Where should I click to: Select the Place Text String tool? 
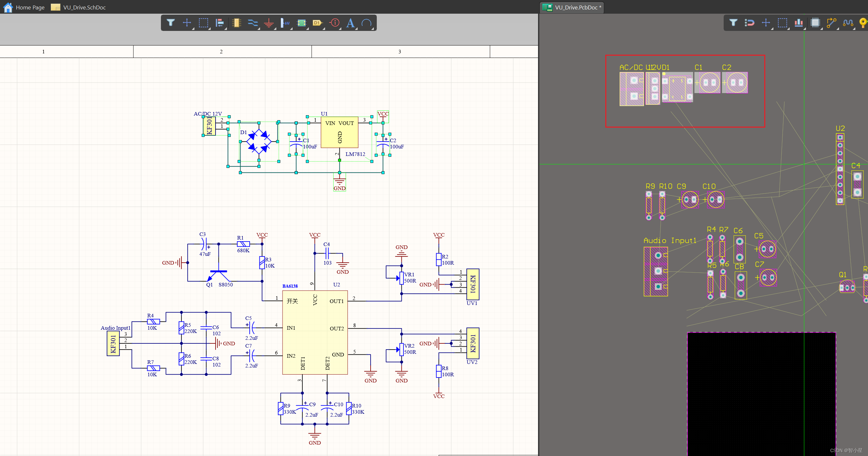point(350,22)
